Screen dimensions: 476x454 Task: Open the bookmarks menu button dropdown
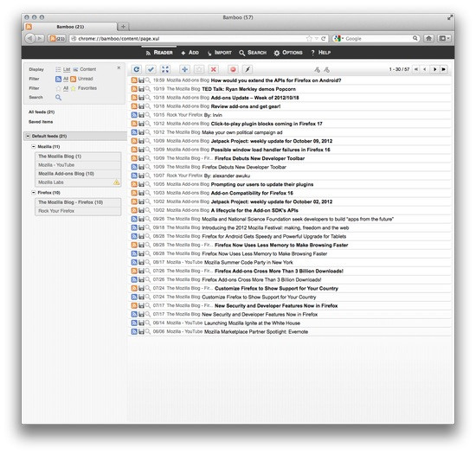pos(444,39)
